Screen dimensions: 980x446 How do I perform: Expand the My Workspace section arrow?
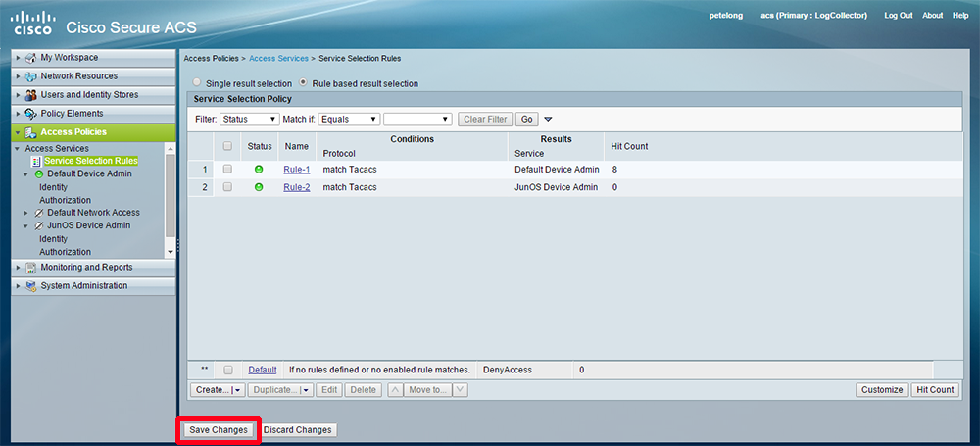[19, 58]
